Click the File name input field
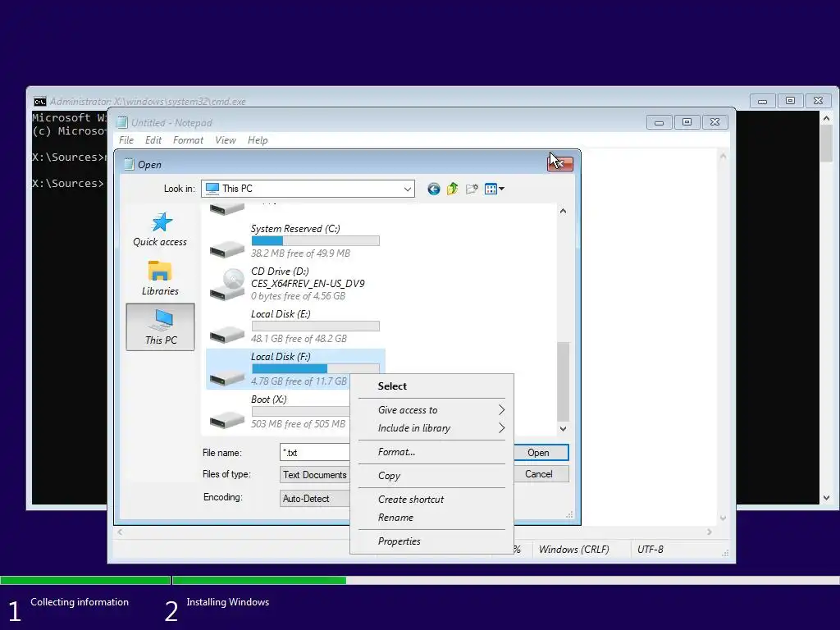 tap(315, 453)
